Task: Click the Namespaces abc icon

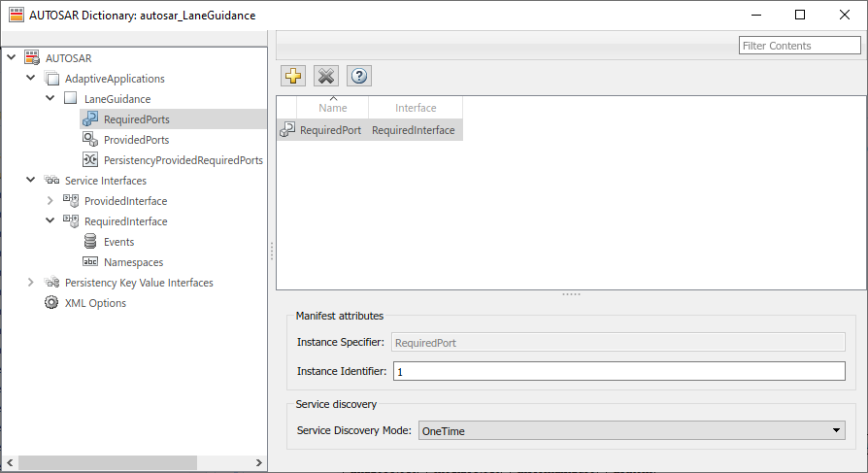Action: click(x=90, y=261)
